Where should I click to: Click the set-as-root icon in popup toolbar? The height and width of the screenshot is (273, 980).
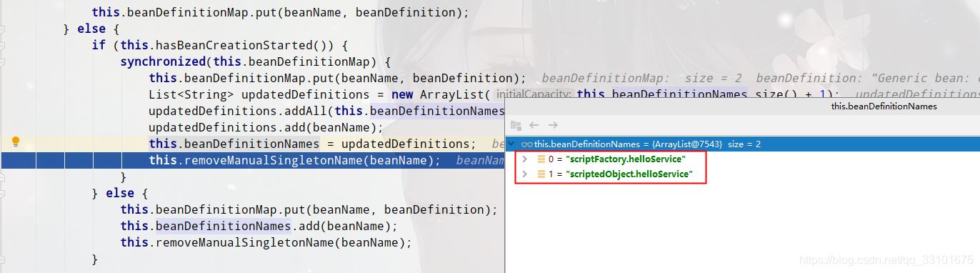pyautogui.click(x=516, y=125)
